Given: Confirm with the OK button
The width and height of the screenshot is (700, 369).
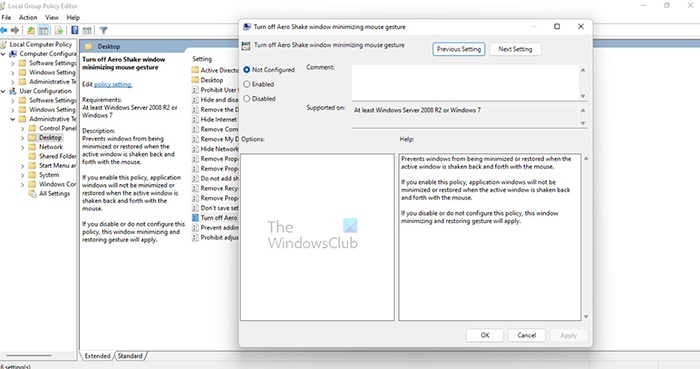Looking at the screenshot, I should [485, 335].
